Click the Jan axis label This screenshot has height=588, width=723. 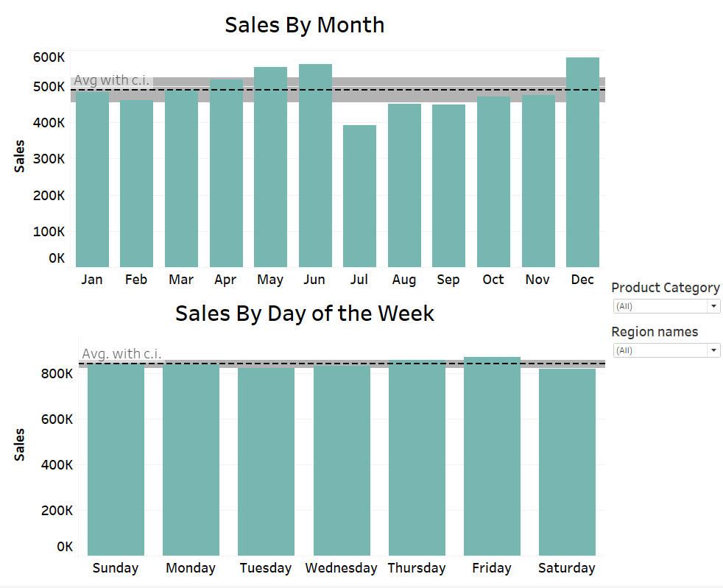(91, 279)
